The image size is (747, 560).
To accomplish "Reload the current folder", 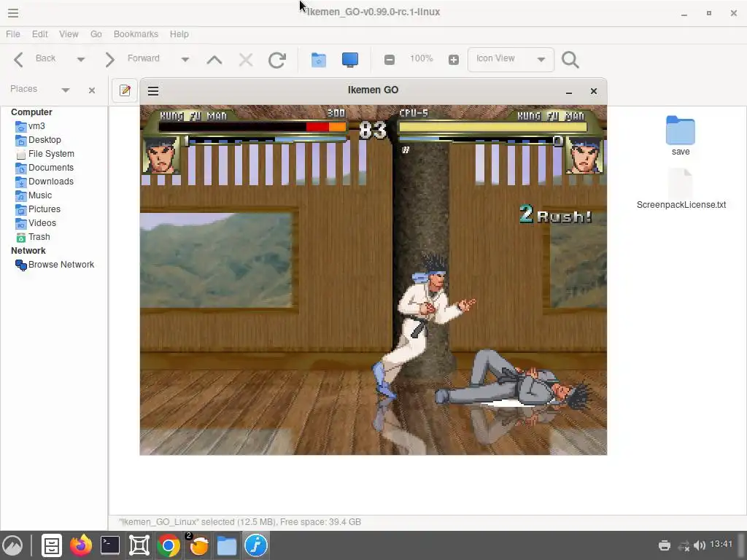I will (276, 60).
